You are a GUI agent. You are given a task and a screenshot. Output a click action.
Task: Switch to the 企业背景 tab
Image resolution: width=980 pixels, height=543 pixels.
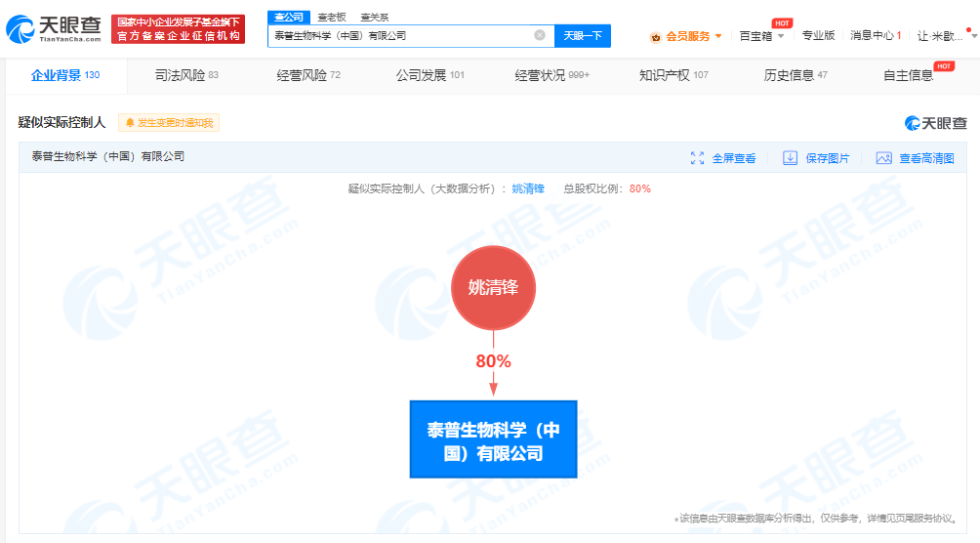[x=65, y=76]
